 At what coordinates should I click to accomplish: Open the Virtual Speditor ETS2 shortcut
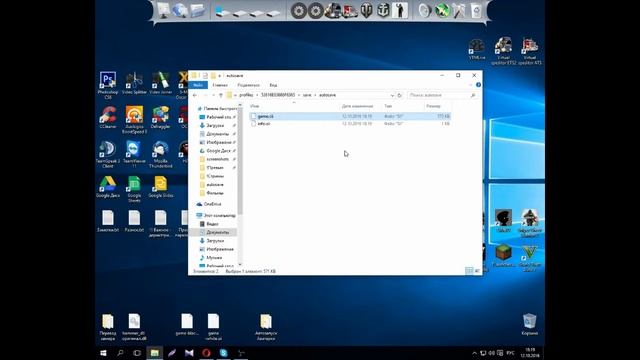pos(503,51)
